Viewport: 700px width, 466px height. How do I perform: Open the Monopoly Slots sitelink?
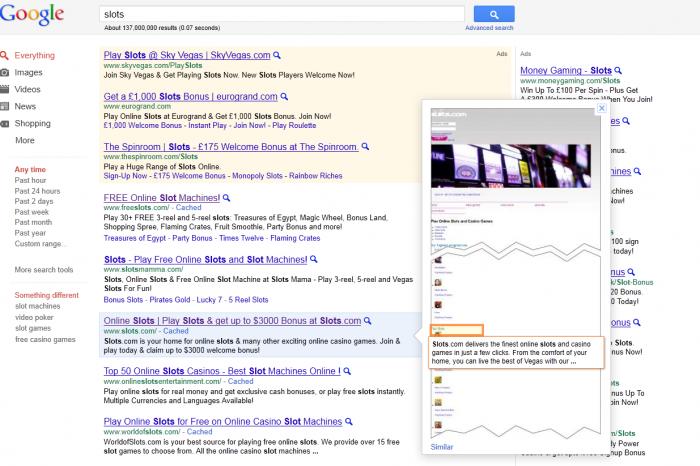pos(257,176)
